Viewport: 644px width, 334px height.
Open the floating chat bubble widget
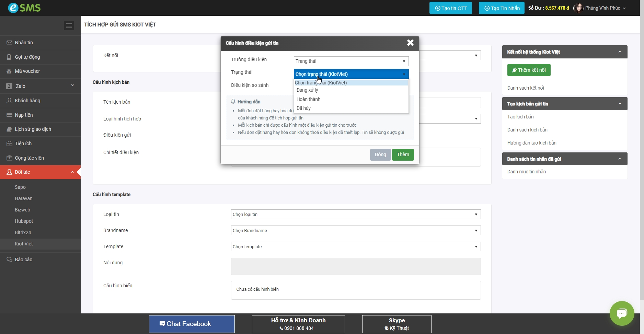coord(622,313)
